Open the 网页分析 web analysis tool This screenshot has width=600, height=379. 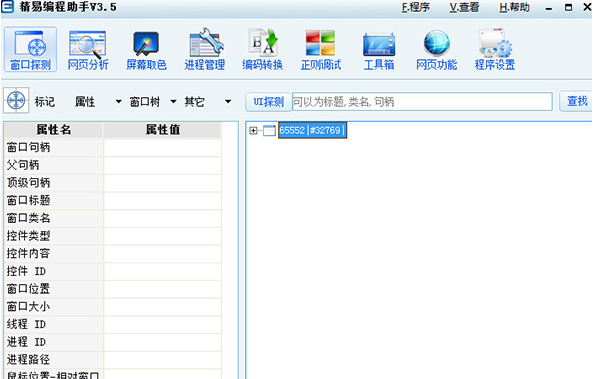pyautogui.click(x=88, y=49)
